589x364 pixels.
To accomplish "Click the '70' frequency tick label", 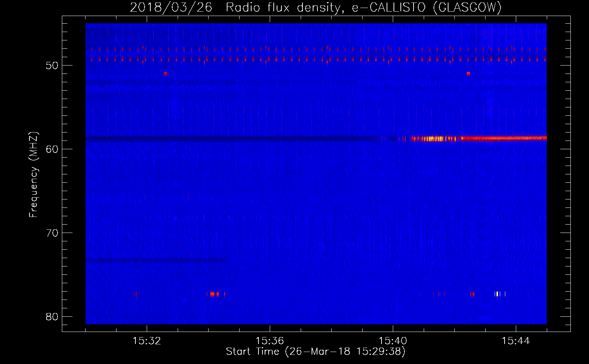I will pos(52,233).
